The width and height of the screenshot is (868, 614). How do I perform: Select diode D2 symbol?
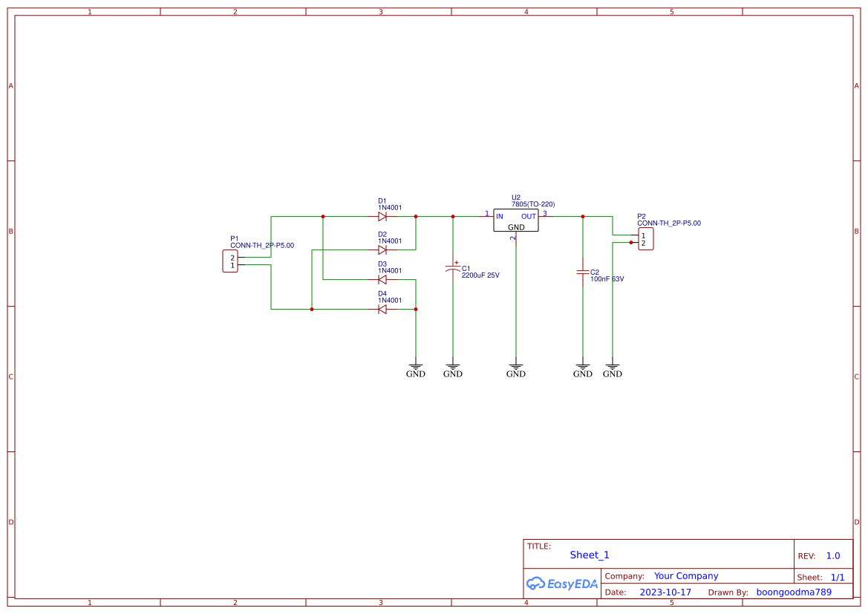[x=382, y=249]
